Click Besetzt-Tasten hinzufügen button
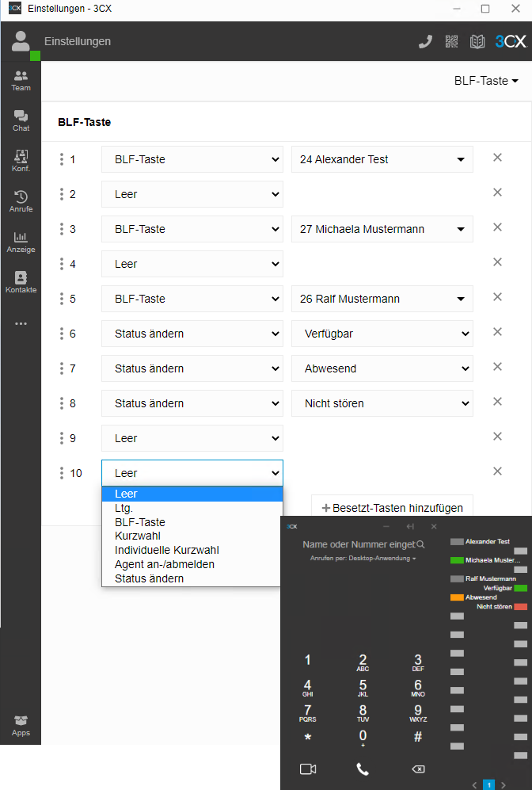The height and width of the screenshot is (790, 532). pyautogui.click(x=392, y=508)
